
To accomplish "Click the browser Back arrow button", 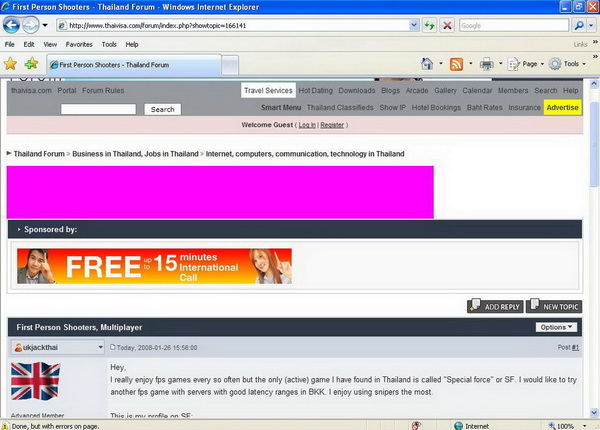I will coord(11,26).
